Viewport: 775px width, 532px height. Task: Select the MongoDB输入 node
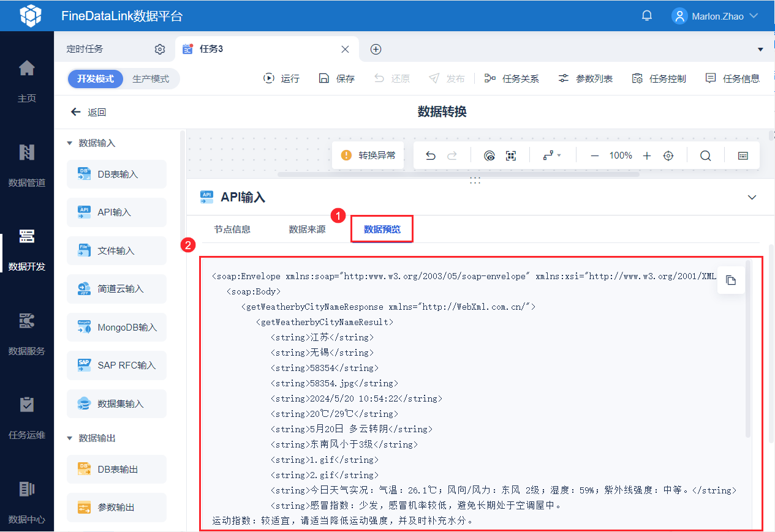click(x=116, y=328)
